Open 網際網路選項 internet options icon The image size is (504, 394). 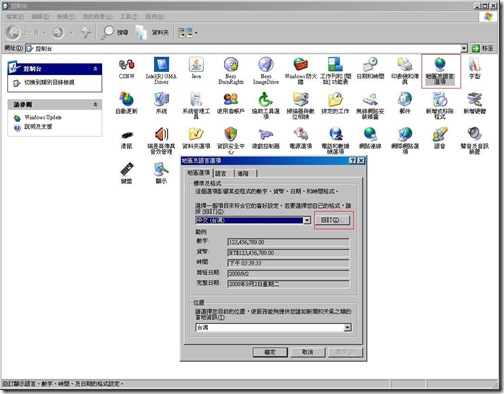tap(405, 140)
